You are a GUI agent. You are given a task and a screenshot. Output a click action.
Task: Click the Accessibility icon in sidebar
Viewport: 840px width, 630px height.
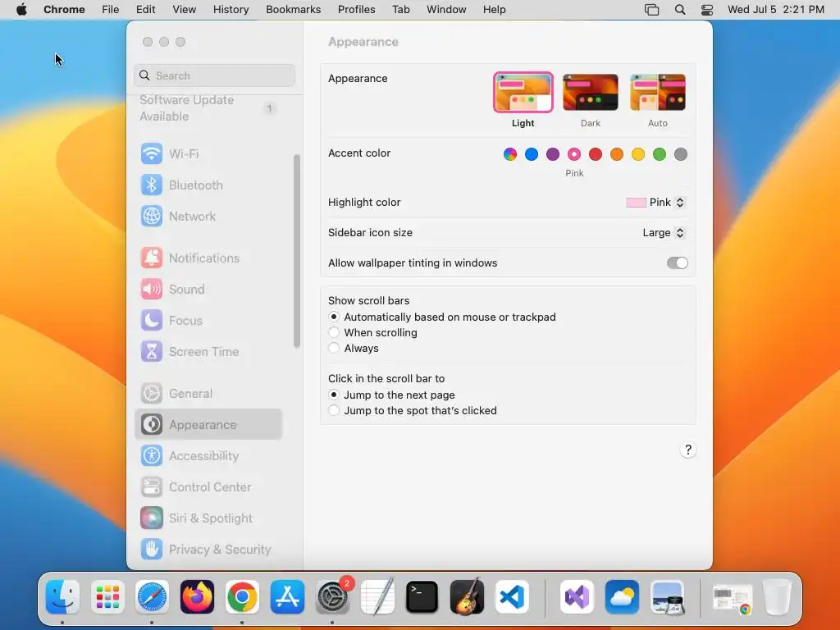click(x=152, y=455)
